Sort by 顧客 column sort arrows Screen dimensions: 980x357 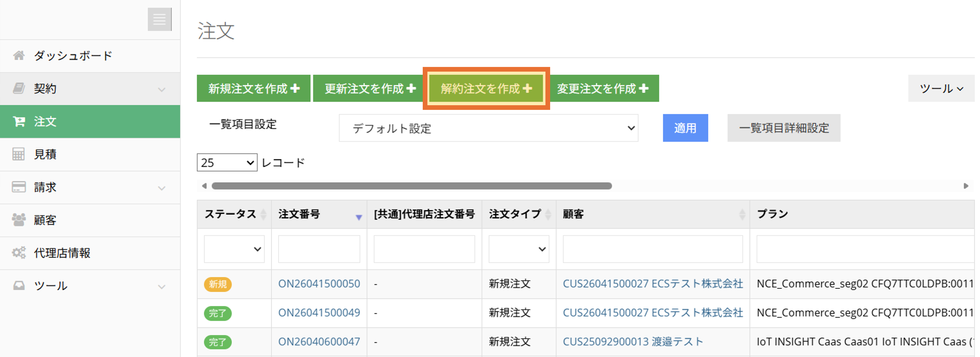[x=742, y=214]
